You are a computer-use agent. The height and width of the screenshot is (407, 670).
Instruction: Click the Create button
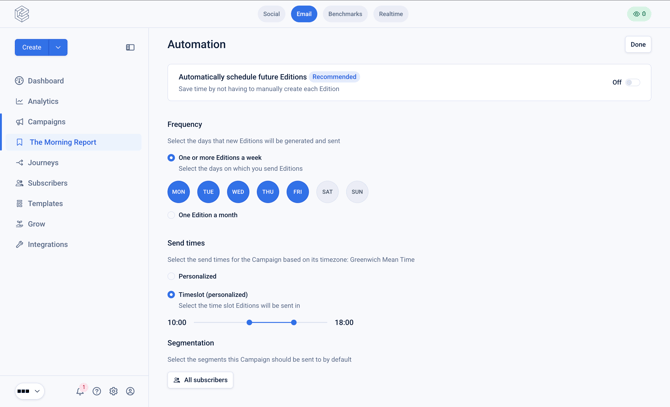32,47
